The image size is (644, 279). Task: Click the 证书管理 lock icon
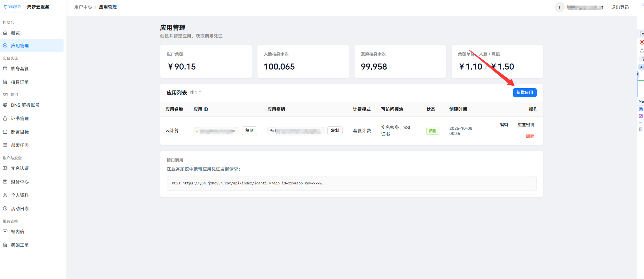pyautogui.click(x=5, y=118)
